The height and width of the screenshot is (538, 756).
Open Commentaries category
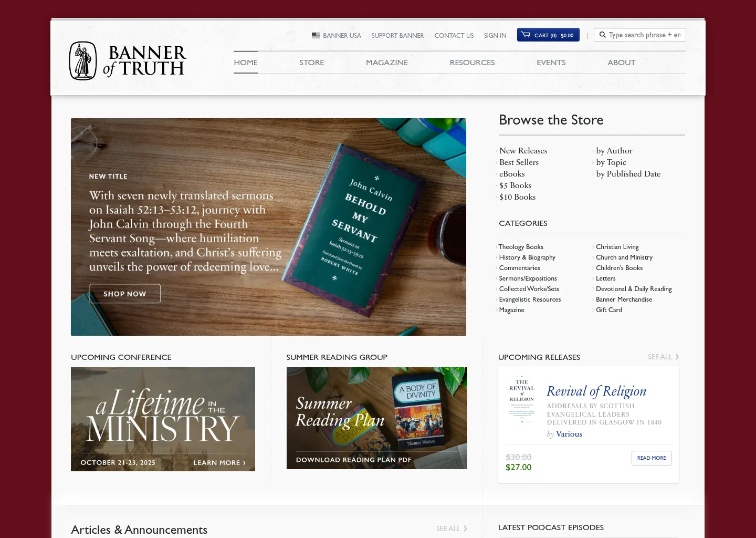click(x=519, y=268)
